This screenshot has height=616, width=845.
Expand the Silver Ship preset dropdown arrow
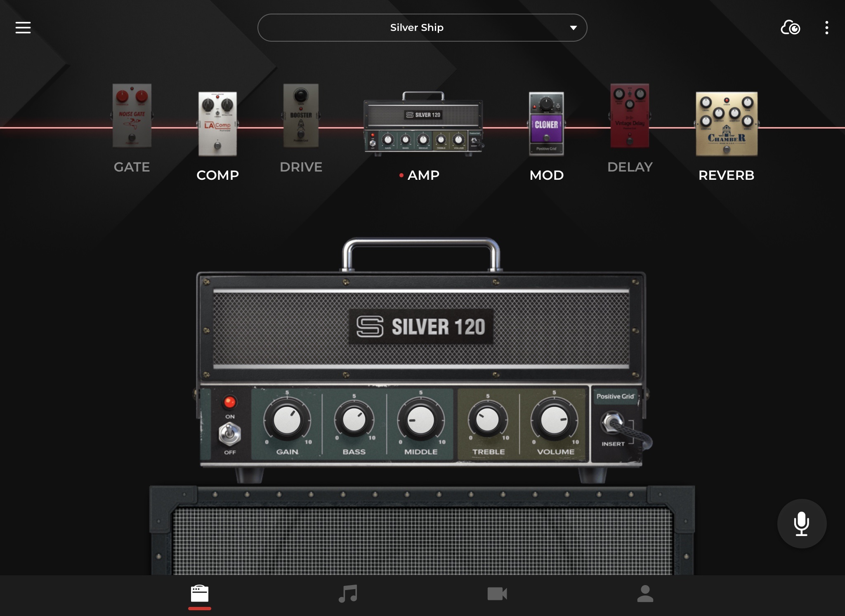pyautogui.click(x=573, y=28)
